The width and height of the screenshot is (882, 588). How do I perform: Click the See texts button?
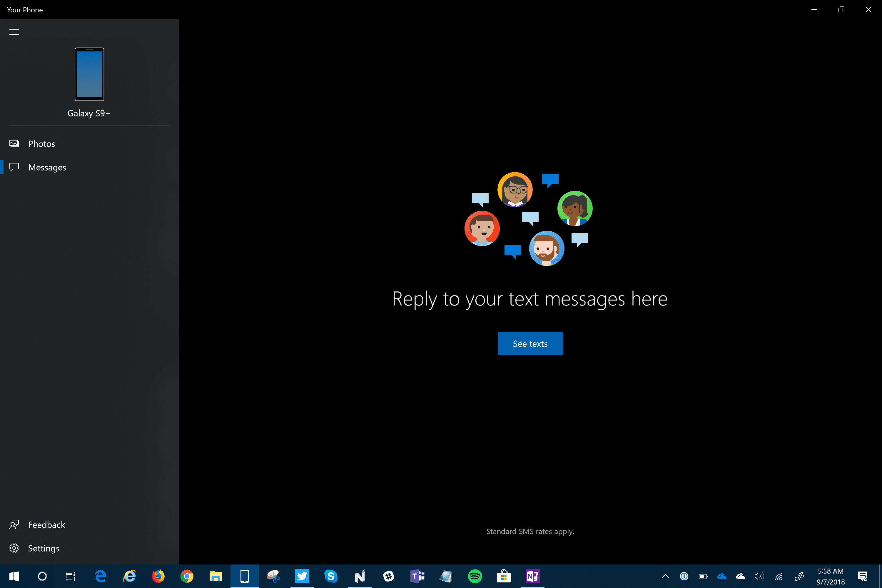coord(530,343)
